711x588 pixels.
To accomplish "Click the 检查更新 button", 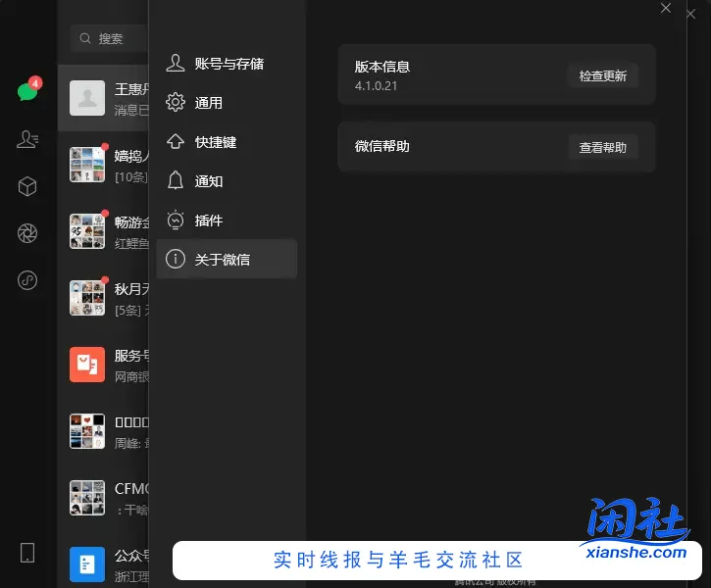I will [x=602, y=75].
